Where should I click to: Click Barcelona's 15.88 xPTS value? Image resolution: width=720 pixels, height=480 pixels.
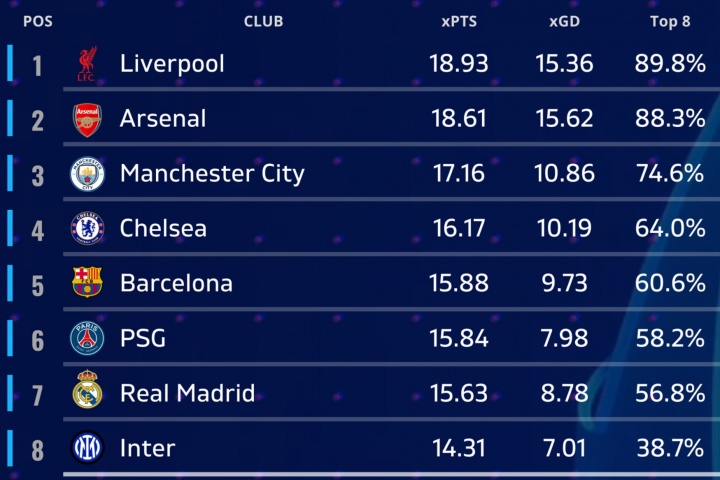[x=459, y=283]
